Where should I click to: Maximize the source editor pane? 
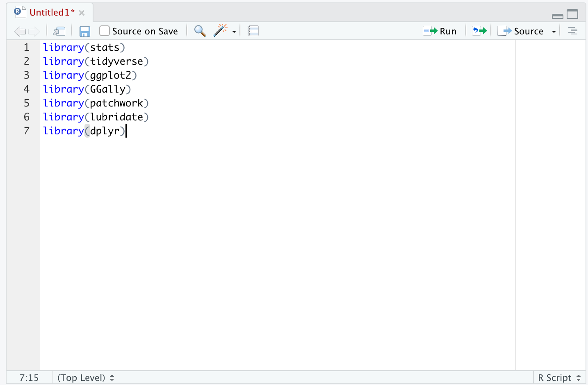tap(572, 14)
